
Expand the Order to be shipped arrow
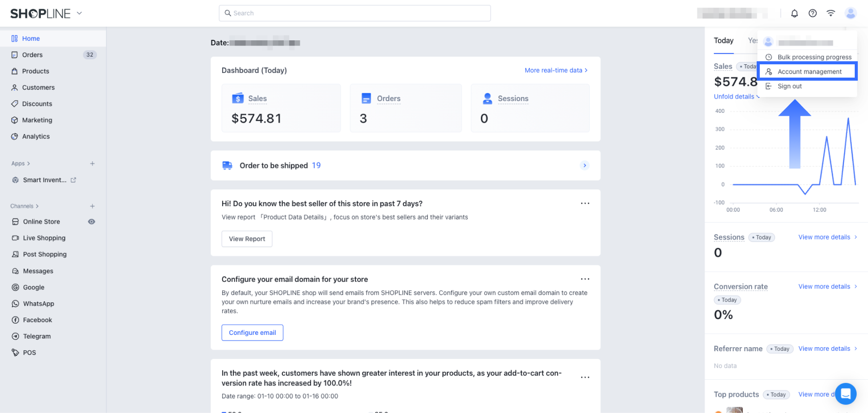585,165
